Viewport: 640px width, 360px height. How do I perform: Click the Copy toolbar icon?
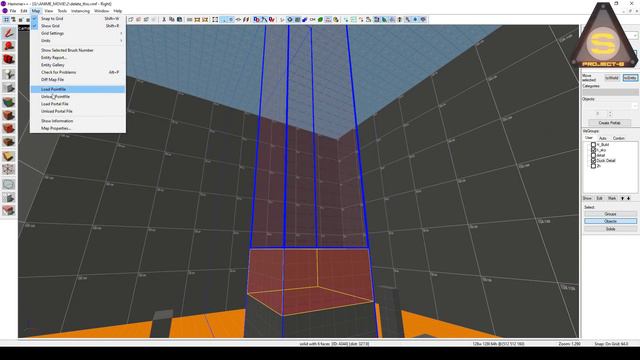(x=172, y=20)
